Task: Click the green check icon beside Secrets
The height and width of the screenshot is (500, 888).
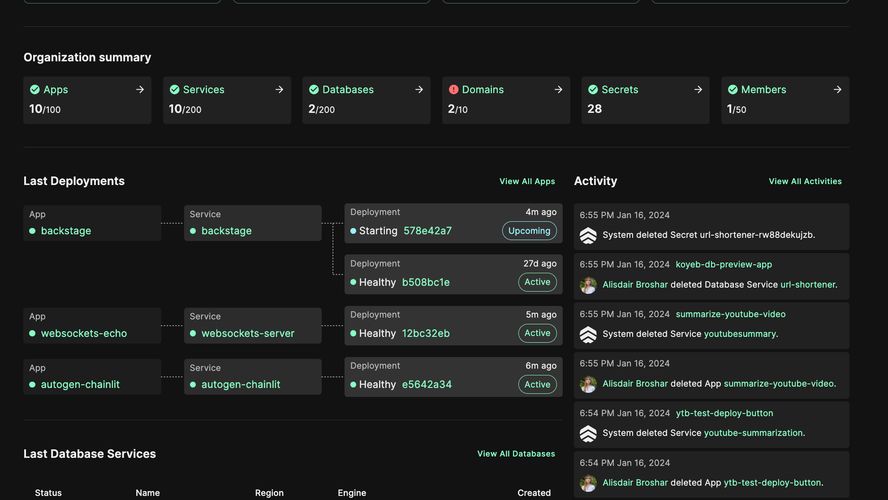Action: click(x=593, y=90)
